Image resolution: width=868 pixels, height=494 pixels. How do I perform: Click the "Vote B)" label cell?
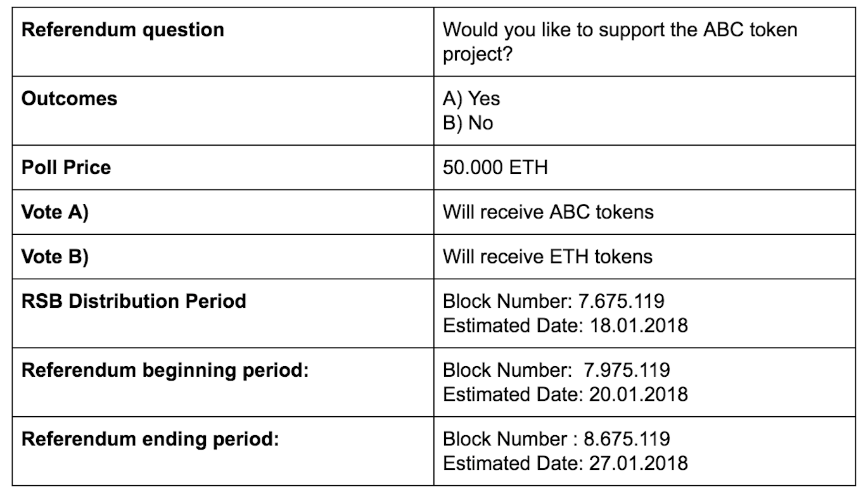pos(55,256)
